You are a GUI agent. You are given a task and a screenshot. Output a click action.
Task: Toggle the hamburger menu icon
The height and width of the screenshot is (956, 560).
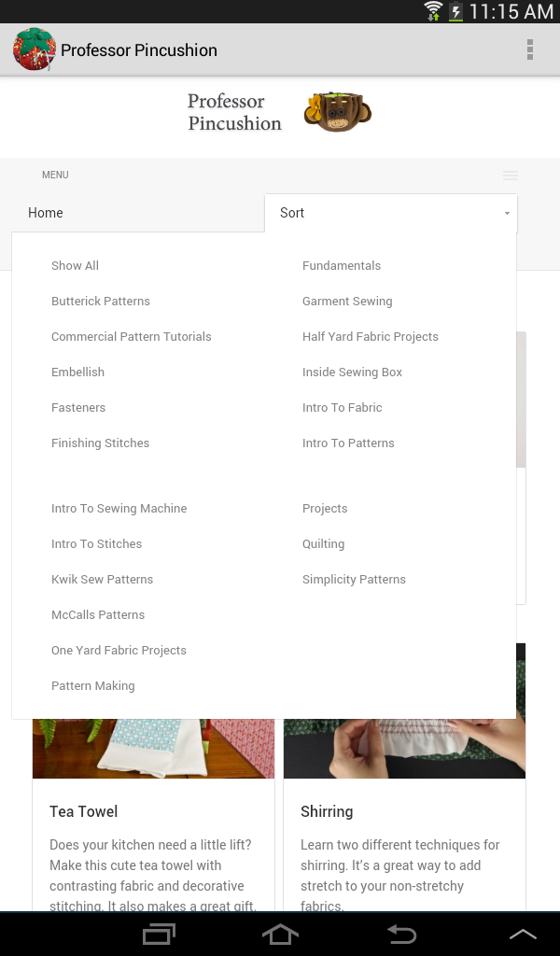click(x=511, y=176)
